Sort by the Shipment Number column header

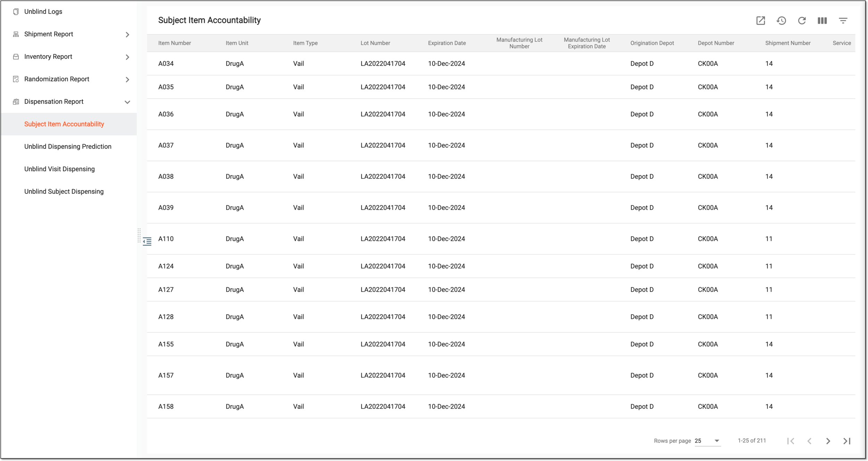click(x=788, y=43)
